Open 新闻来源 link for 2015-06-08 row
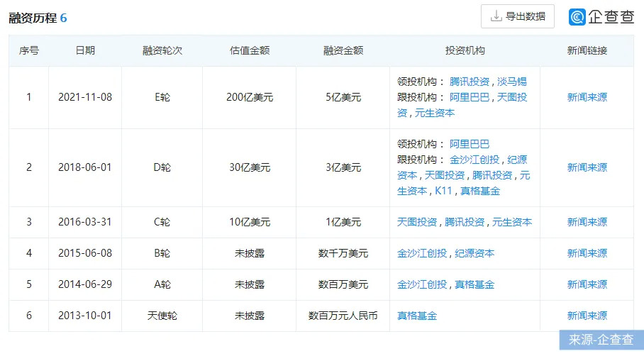The width and height of the screenshot is (644, 356). pos(587,253)
